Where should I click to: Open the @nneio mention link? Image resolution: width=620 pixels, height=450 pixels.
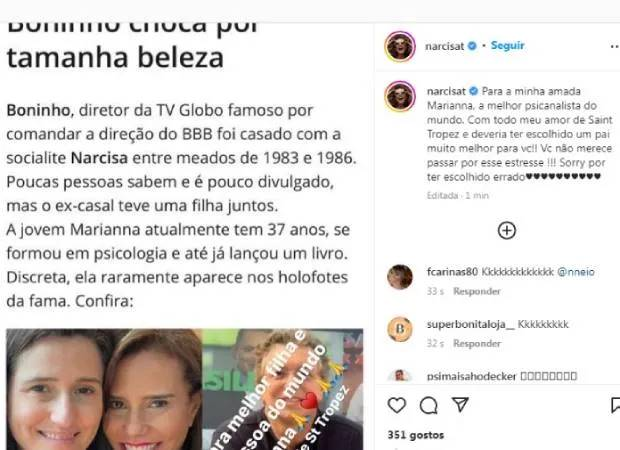[576, 272]
